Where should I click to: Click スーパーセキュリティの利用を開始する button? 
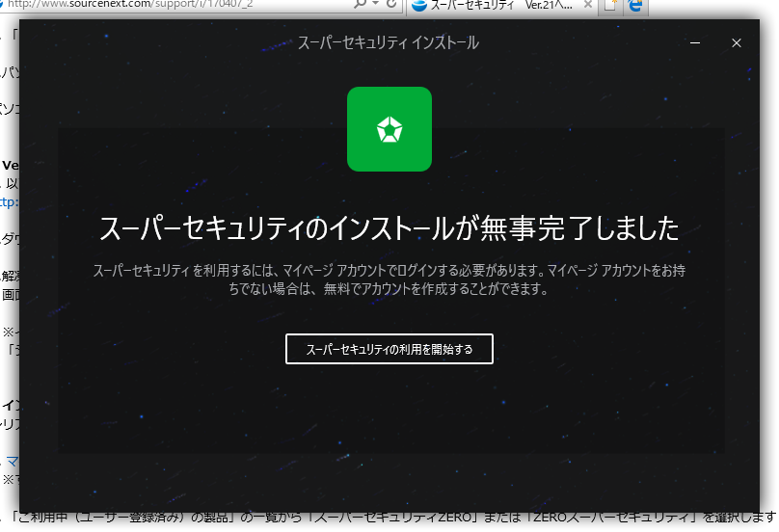pyautogui.click(x=389, y=349)
